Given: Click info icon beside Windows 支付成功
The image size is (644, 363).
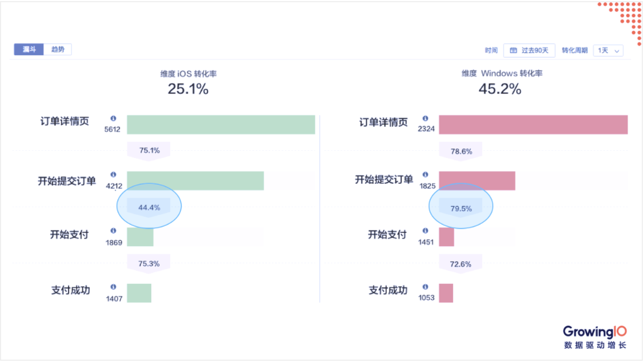Looking at the screenshot, I should (x=425, y=286).
